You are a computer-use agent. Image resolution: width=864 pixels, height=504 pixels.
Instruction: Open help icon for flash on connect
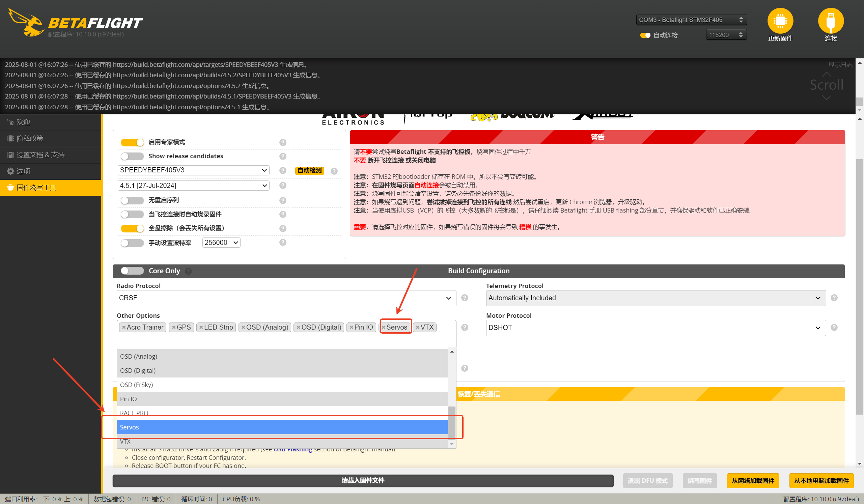[282, 214]
